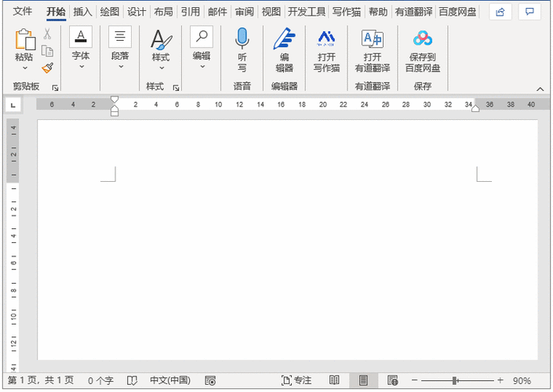This screenshot has height=392, width=553.
Task: Open the Comments icon button
Action: [529, 12]
